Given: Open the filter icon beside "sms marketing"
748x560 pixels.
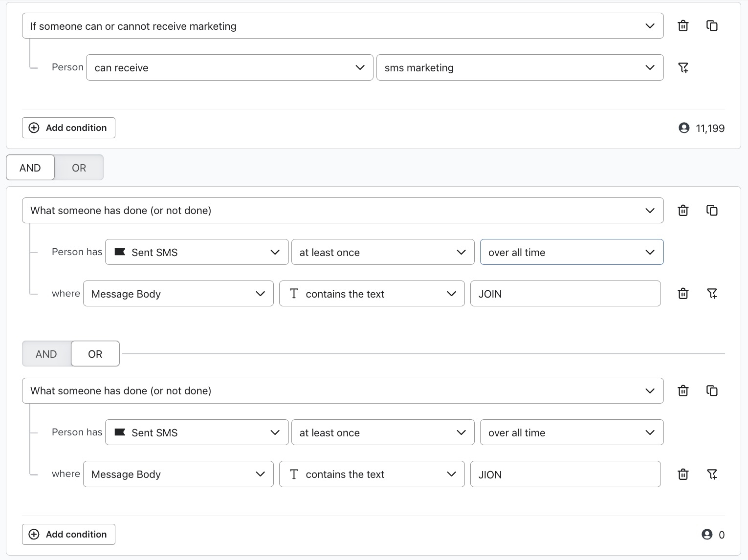Looking at the screenshot, I should [683, 67].
